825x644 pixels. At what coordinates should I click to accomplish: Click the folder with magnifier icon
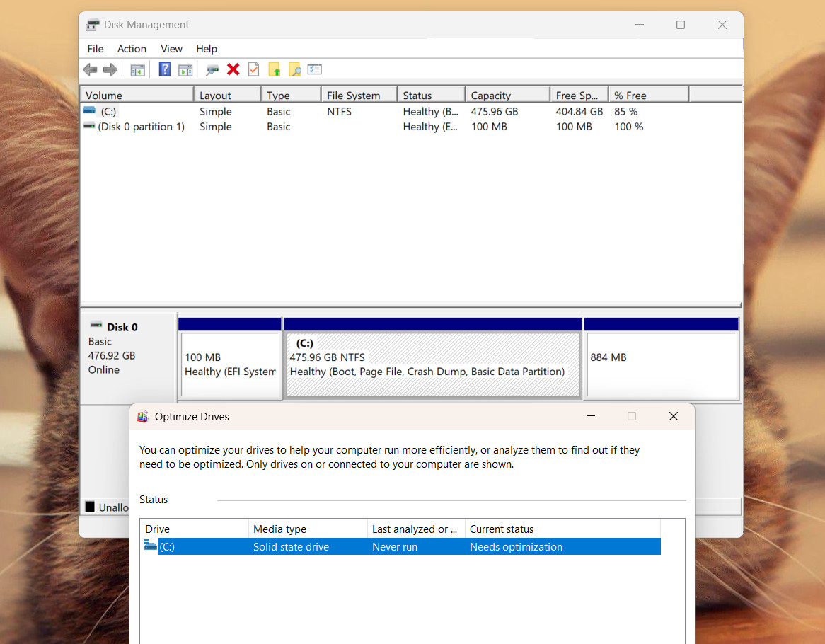[294, 69]
